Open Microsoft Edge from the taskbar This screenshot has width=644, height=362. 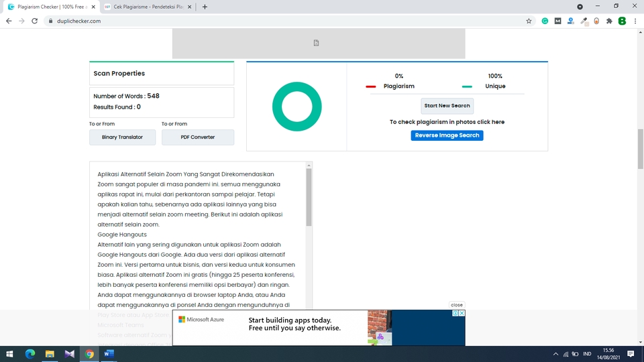30,354
